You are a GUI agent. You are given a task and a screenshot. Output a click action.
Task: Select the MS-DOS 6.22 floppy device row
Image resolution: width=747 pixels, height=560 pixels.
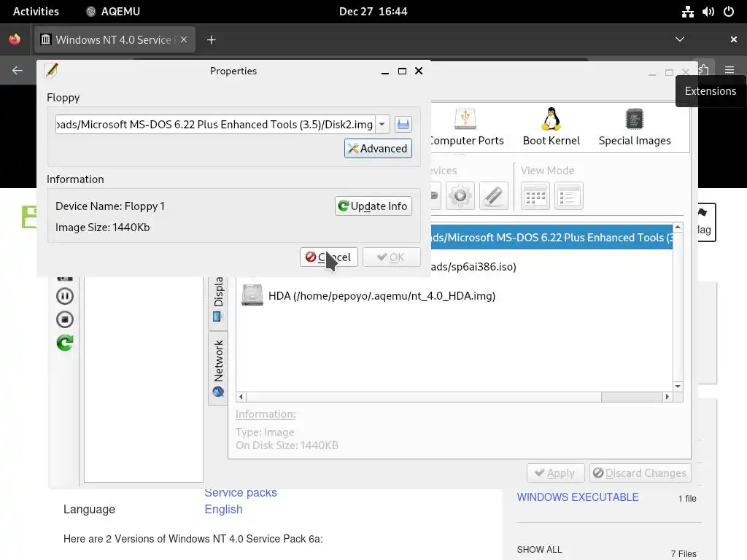pos(551,237)
